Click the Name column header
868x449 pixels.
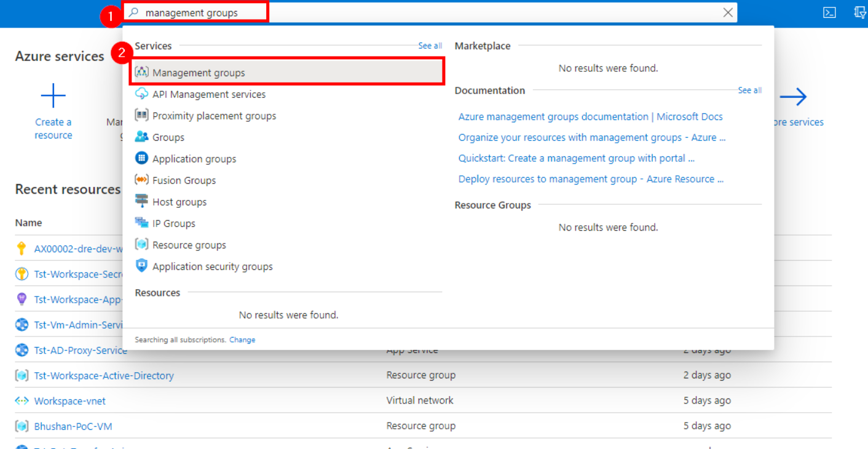tap(28, 223)
